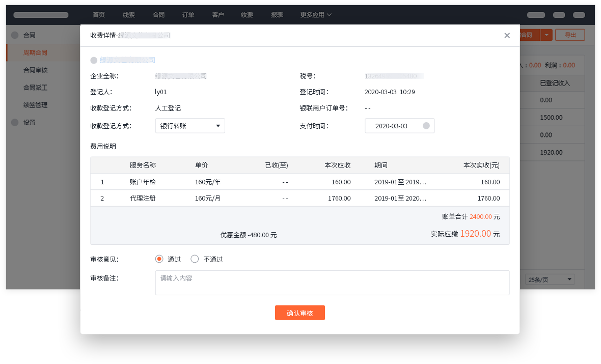Click the 登记时间 value 2020-03-03 10:29
The height and width of the screenshot is (364, 601).
[390, 92]
